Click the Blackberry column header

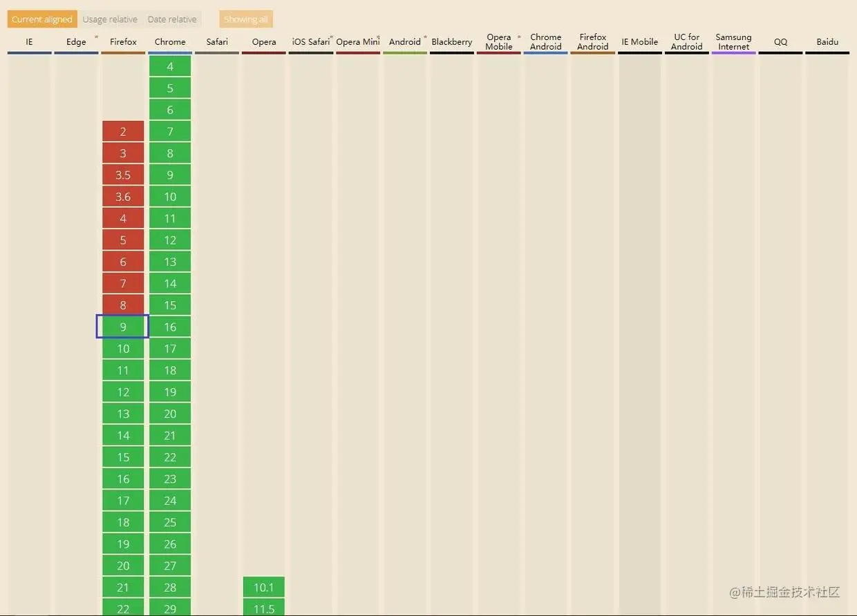click(x=452, y=42)
